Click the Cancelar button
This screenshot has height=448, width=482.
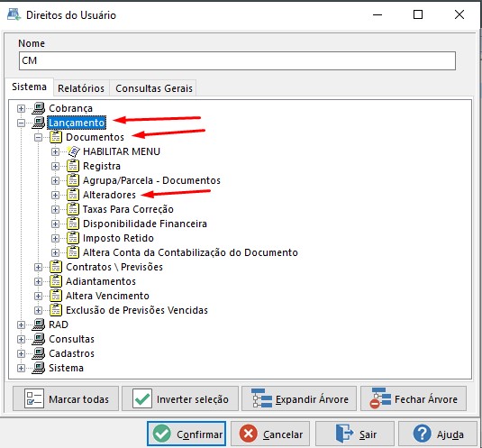(x=270, y=434)
